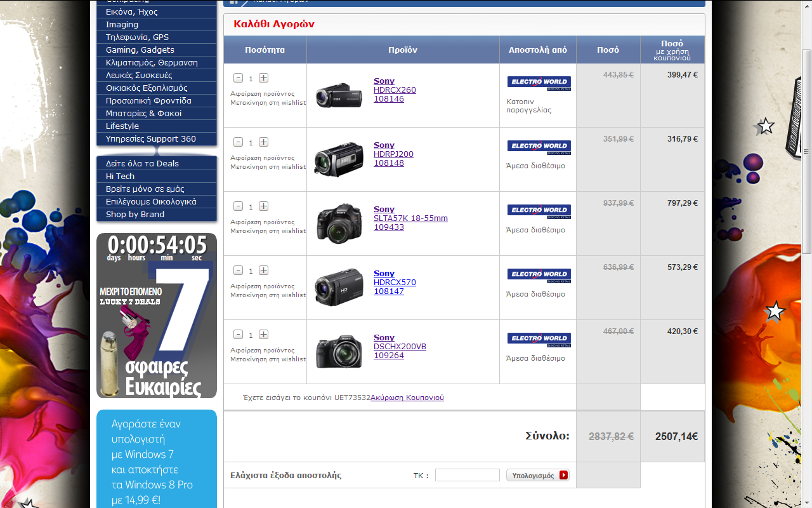
Task: Open Μπαταρίες & Φακοί category
Action: point(157,113)
